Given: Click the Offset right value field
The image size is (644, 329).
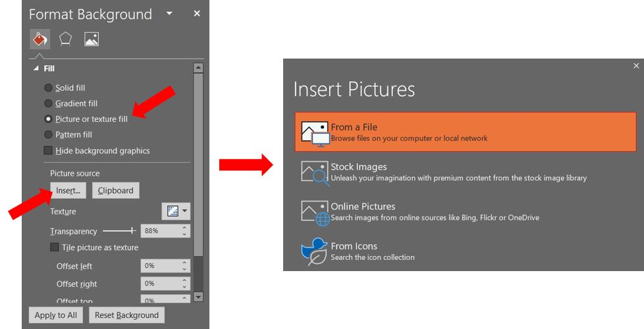Looking at the screenshot, I should [x=160, y=284].
